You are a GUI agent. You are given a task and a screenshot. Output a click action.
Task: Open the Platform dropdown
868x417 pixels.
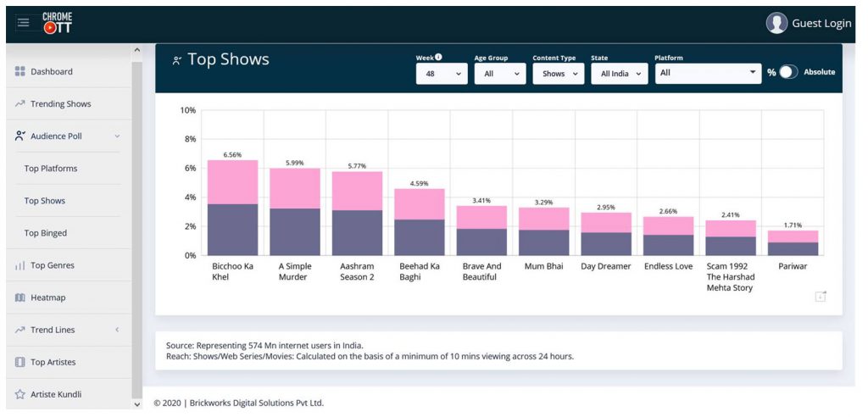(708, 74)
